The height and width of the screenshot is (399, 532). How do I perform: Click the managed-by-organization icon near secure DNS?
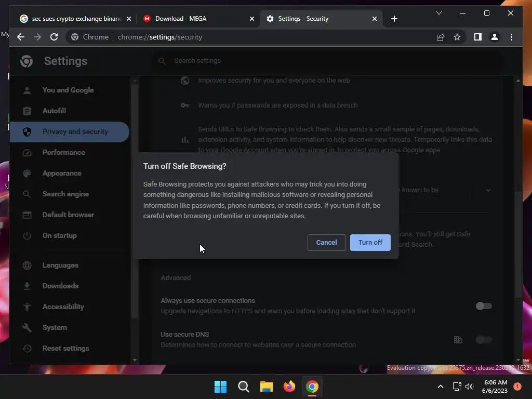(458, 340)
